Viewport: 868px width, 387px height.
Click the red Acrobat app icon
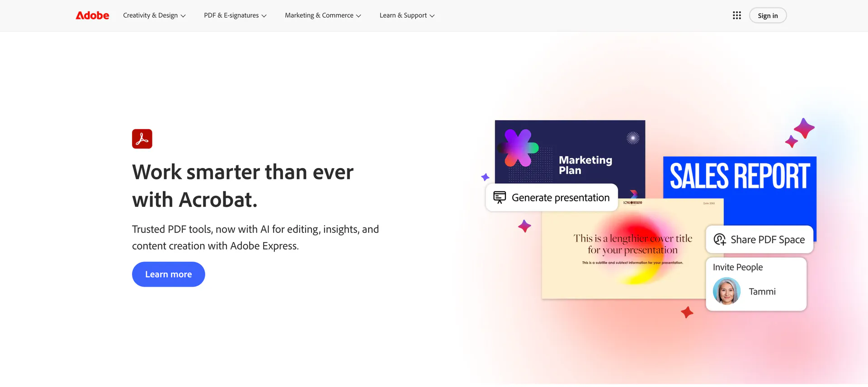pos(142,139)
